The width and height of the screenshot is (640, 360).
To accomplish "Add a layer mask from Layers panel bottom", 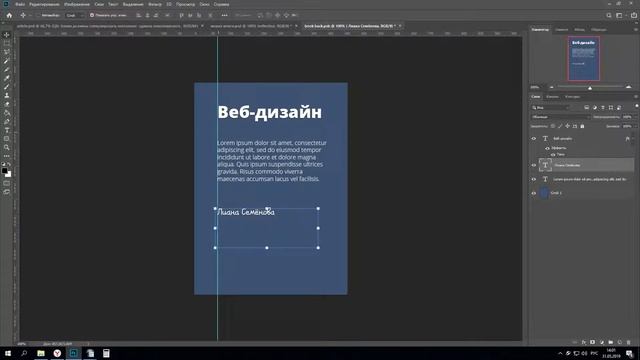I will [x=593, y=342].
